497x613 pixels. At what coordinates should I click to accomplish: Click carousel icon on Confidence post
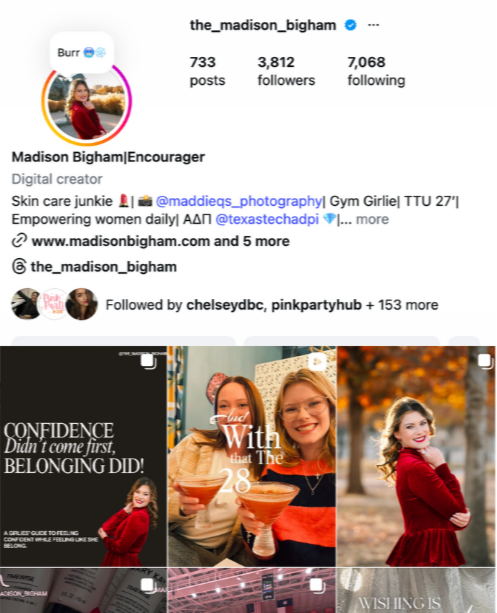point(149,361)
